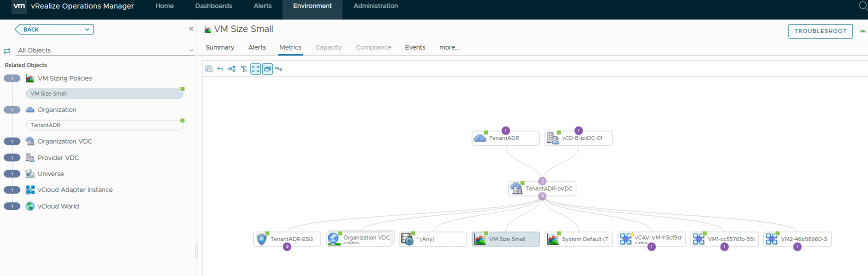The width and height of the screenshot is (868, 276).
Task: Collapse the left panel with the double chevron
Action: [x=191, y=29]
